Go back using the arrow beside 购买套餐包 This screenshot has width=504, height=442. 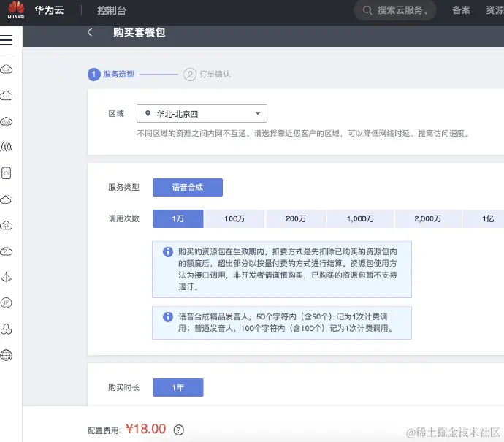pos(90,32)
